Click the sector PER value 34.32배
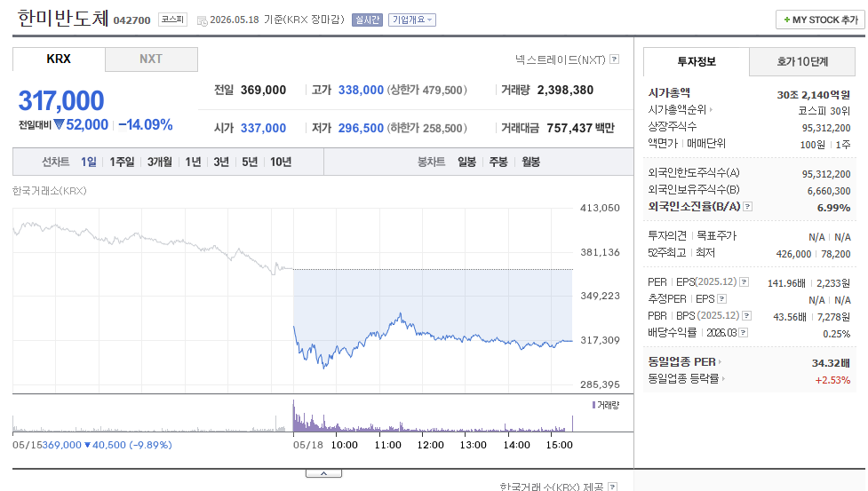The image size is (868, 491). click(831, 363)
